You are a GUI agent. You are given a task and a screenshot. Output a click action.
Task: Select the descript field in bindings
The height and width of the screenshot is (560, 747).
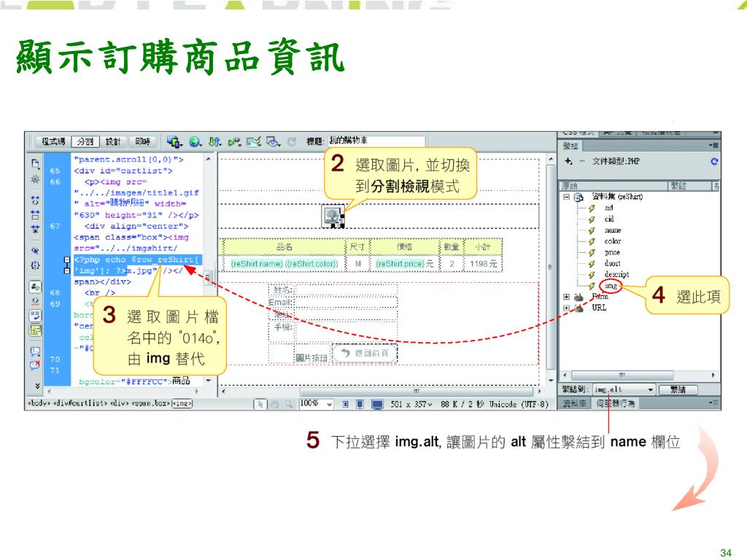tap(616, 274)
